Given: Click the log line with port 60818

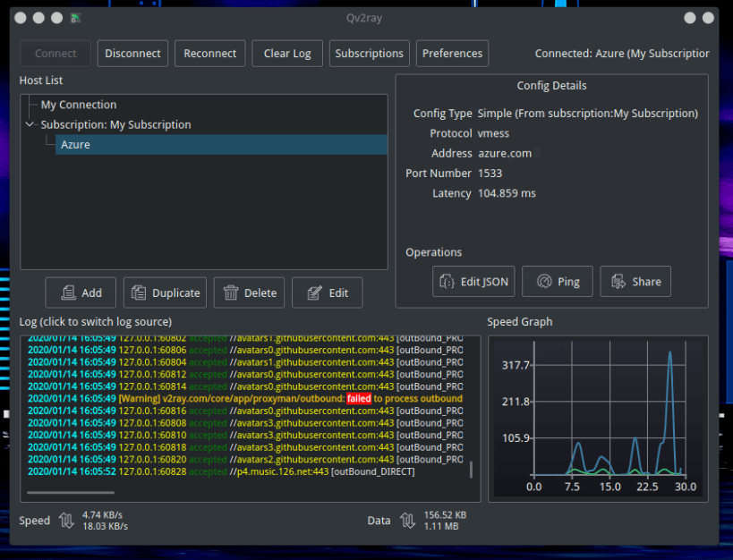Looking at the screenshot, I should tap(245, 447).
